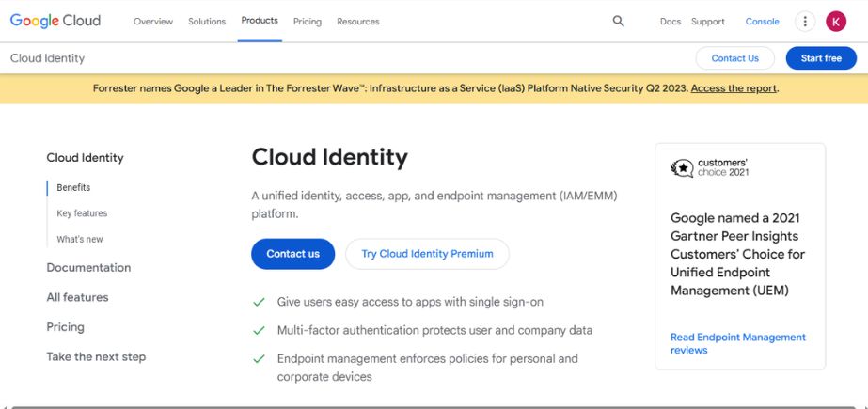Open the search magnifier icon
868x409 pixels.
click(x=619, y=21)
